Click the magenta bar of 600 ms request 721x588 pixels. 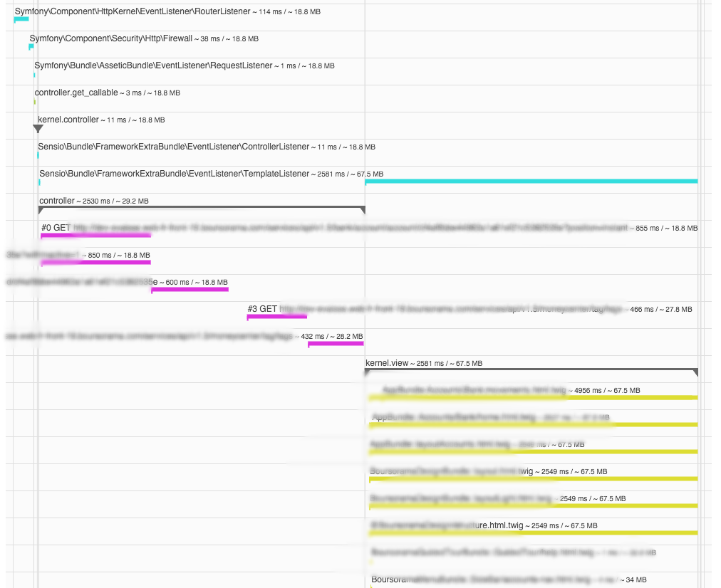point(190,289)
